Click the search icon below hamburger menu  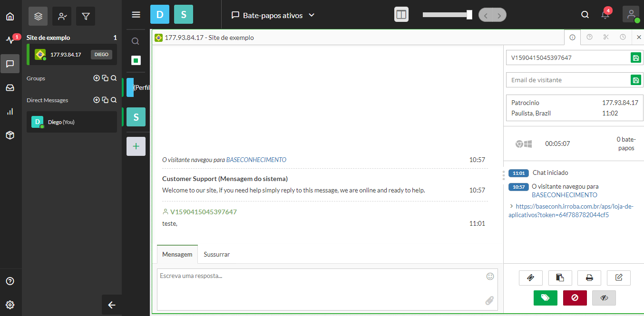(136, 41)
